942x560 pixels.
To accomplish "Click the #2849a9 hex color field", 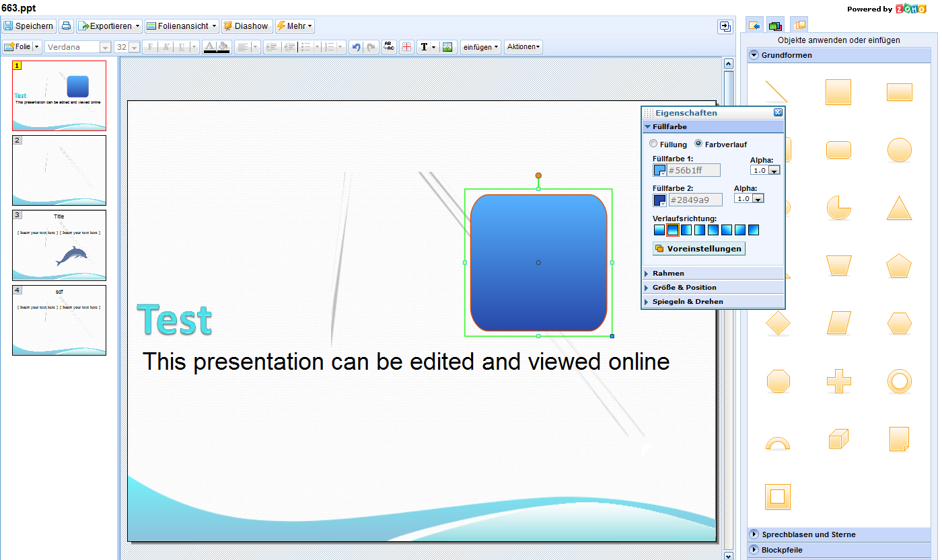I will [695, 200].
